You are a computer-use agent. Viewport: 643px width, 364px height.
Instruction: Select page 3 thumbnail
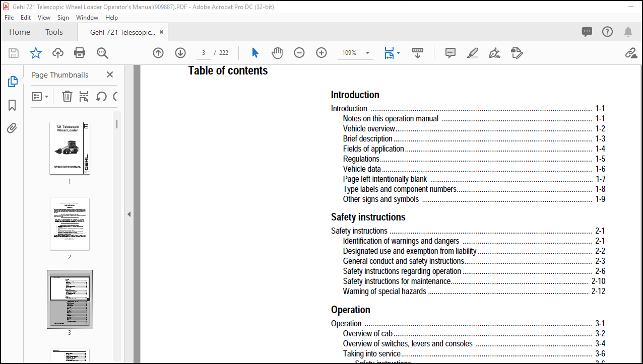[70, 300]
